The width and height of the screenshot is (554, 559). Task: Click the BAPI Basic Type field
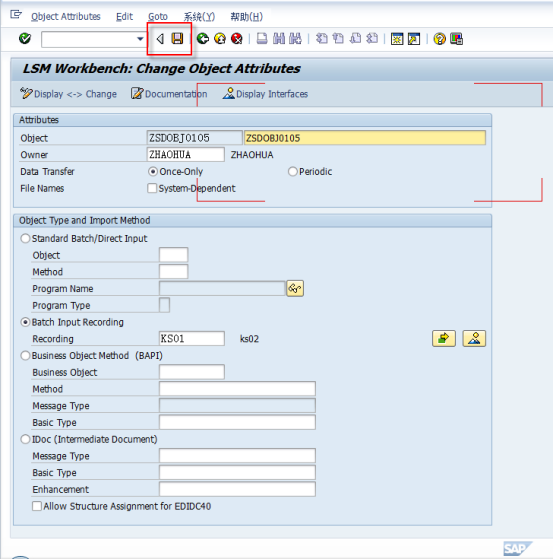(237, 422)
